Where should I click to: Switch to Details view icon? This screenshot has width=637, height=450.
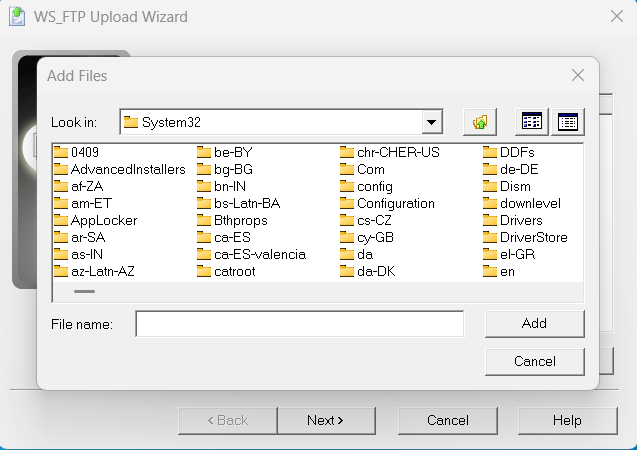tap(568, 122)
